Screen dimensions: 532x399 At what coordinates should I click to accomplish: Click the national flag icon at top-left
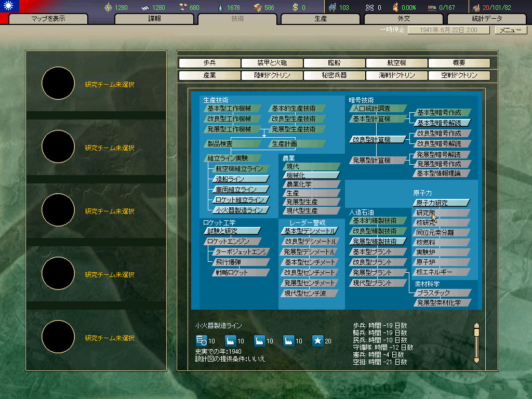pyautogui.click(x=9, y=6)
